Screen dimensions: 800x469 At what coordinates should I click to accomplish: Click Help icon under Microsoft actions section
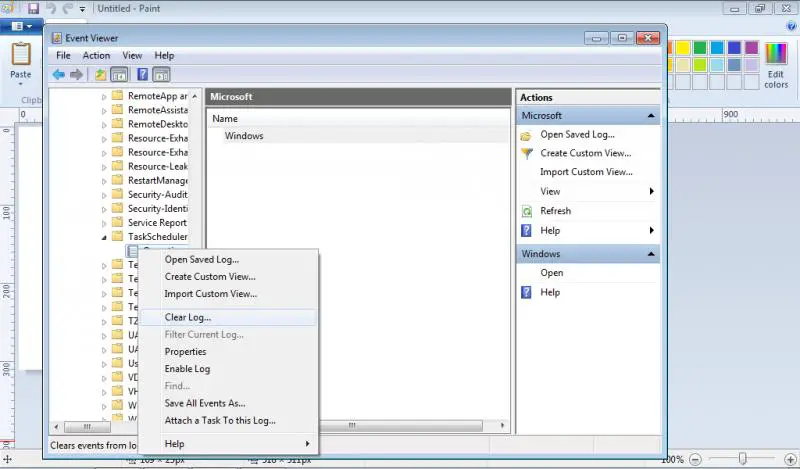(526, 231)
